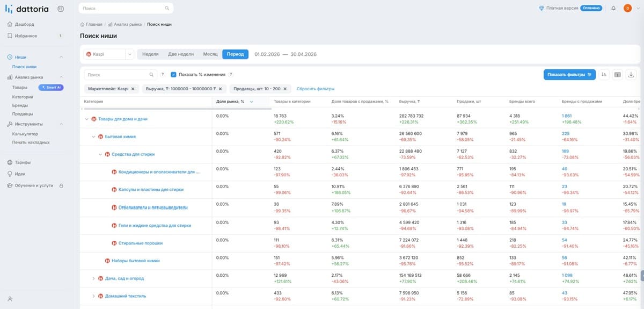Screen dimensions: 644x309
Task: Open Доля рынка column sort dropdown arrow
Action: click(x=252, y=101)
